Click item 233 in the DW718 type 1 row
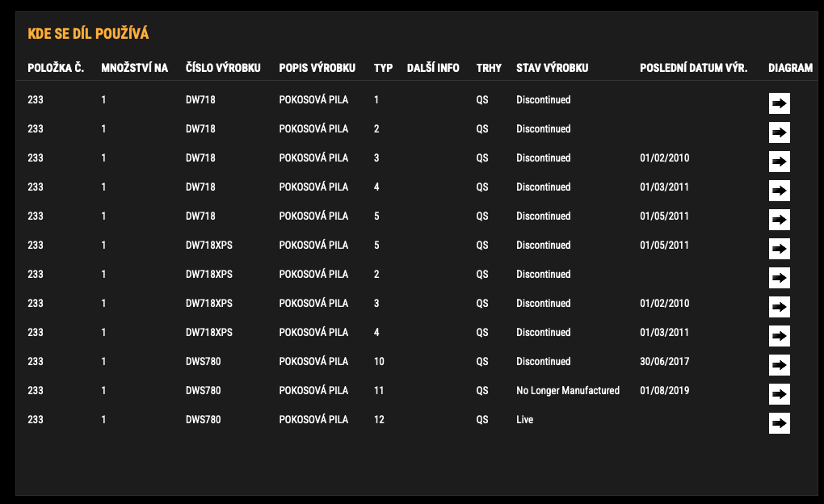824x504 pixels. click(36, 100)
